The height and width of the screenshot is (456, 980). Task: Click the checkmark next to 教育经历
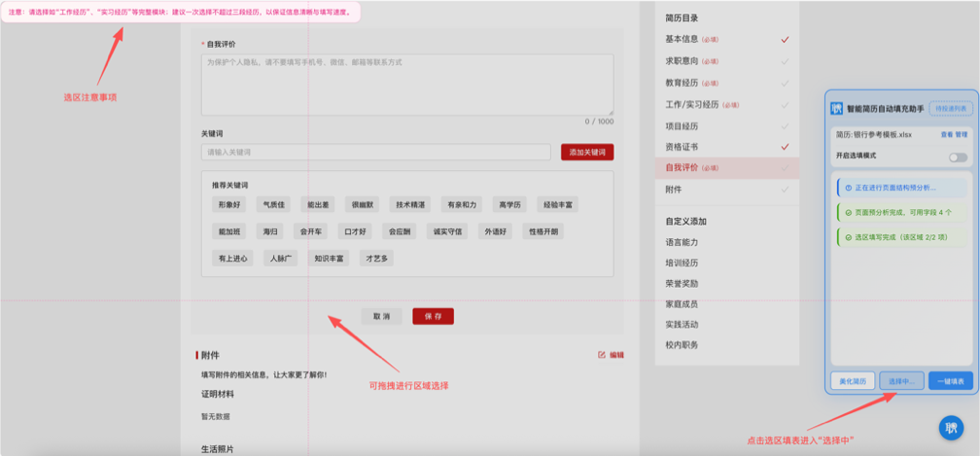(x=785, y=83)
